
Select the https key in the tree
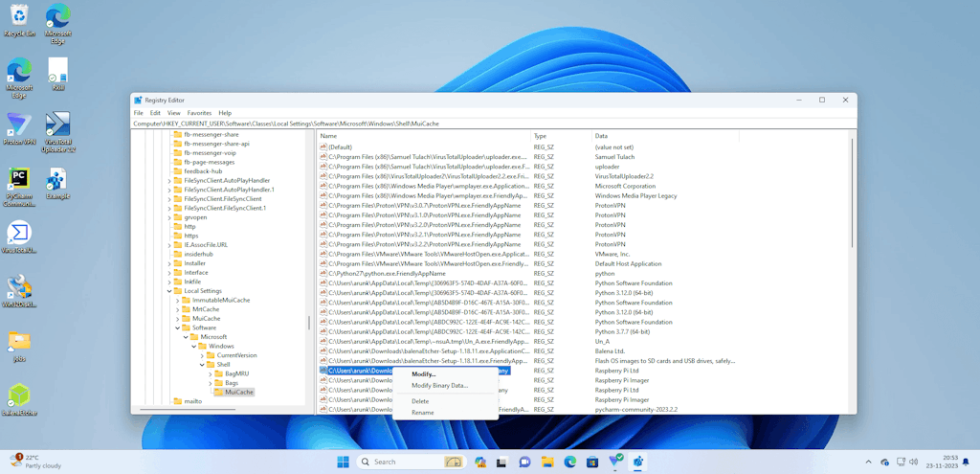click(x=190, y=236)
